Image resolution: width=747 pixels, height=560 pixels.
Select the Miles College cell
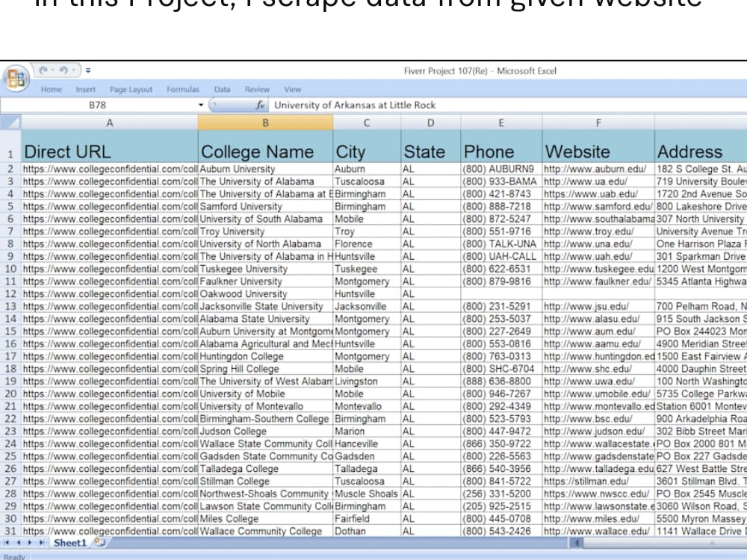pyautogui.click(x=265, y=519)
